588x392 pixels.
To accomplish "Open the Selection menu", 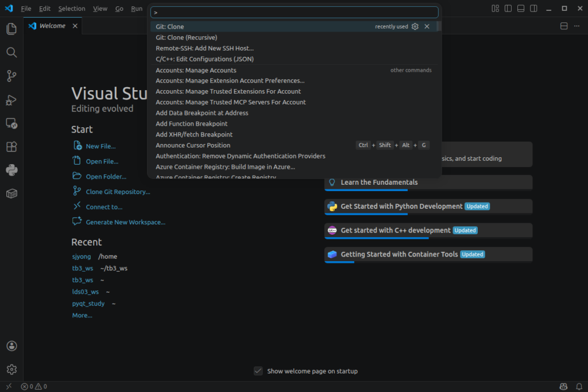I will (72, 8).
